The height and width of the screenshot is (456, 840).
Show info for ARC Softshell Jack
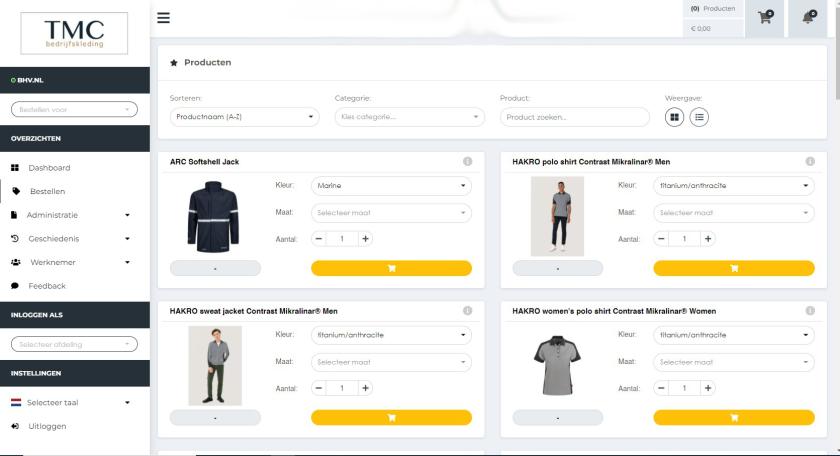[468, 161]
